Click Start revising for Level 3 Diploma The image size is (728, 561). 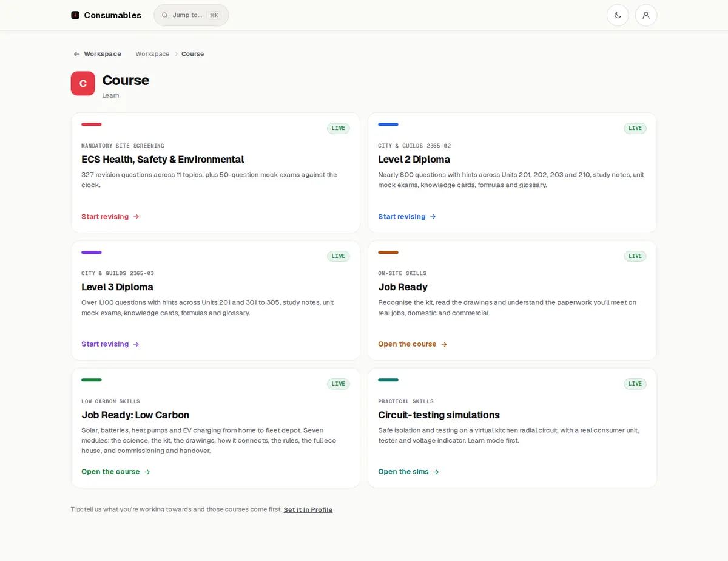click(x=110, y=344)
